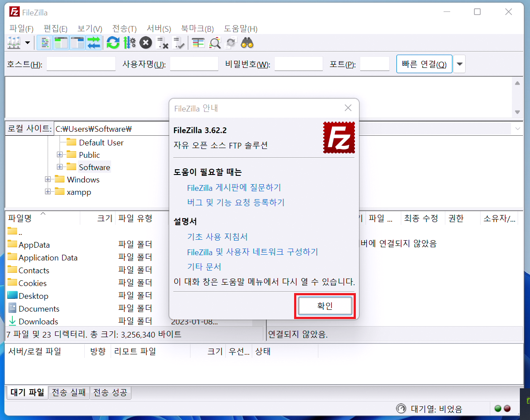Expand the Windows folder node

coord(48,179)
